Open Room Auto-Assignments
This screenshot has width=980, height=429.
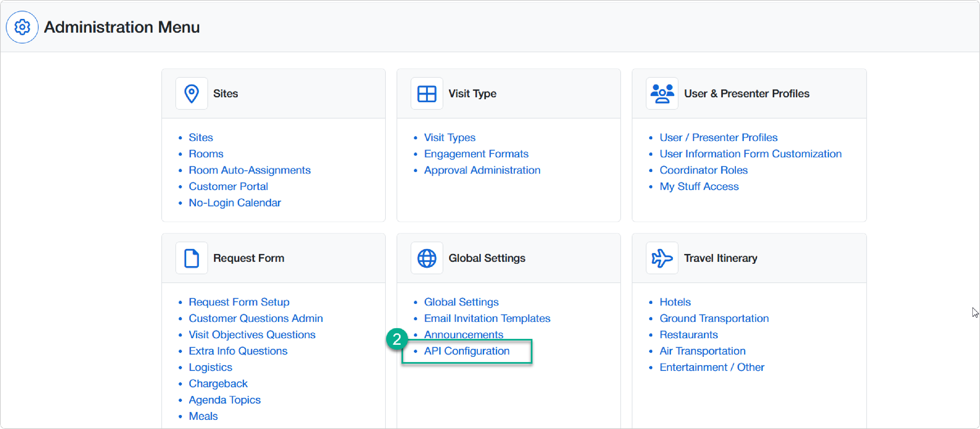(x=250, y=170)
